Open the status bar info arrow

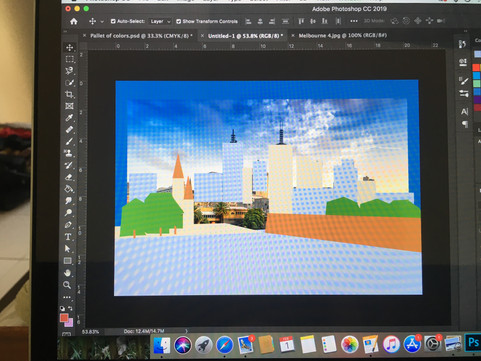pyautogui.click(x=186, y=331)
